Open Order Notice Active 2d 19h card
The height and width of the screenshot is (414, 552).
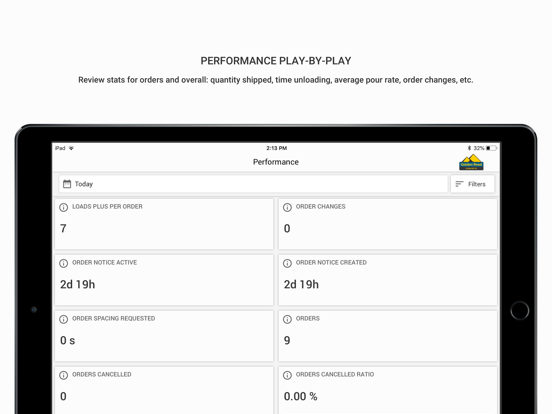click(164, 280)
